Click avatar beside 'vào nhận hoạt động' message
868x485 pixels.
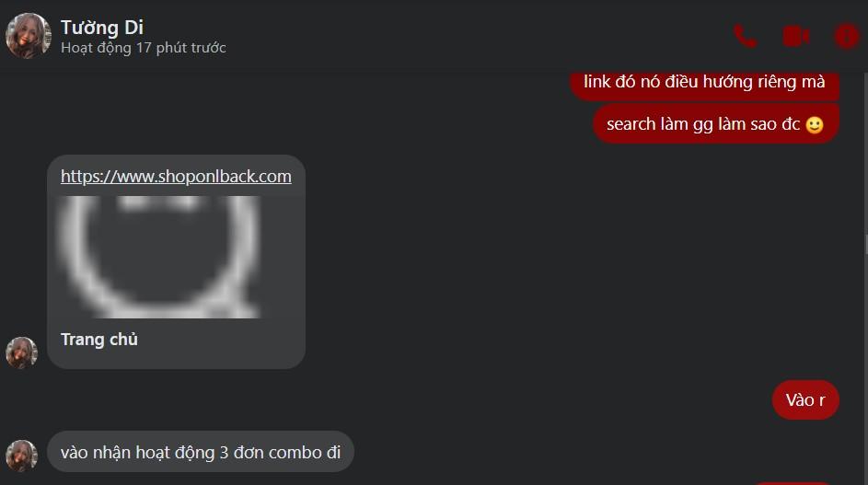point(21,456)
